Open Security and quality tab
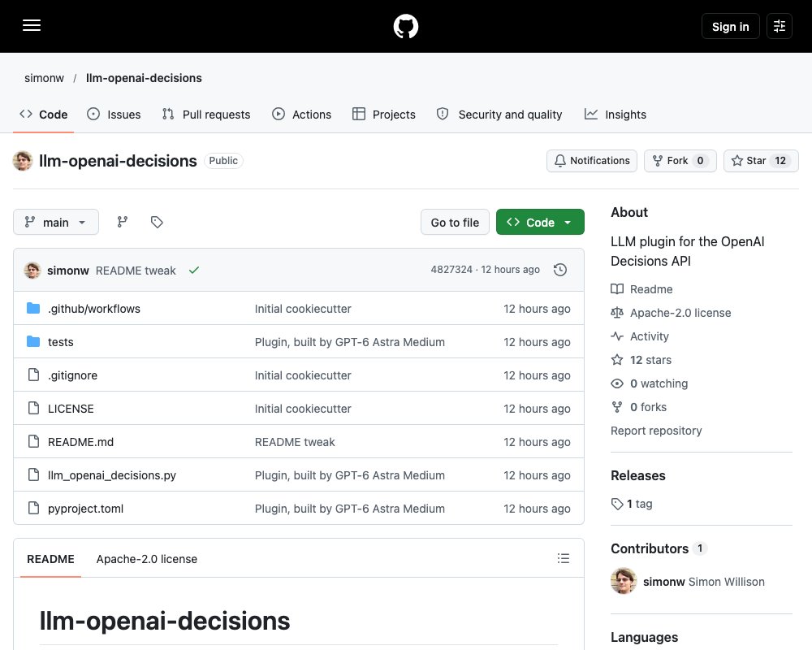Viewport: 812px width, 650px height. point(499,114)
